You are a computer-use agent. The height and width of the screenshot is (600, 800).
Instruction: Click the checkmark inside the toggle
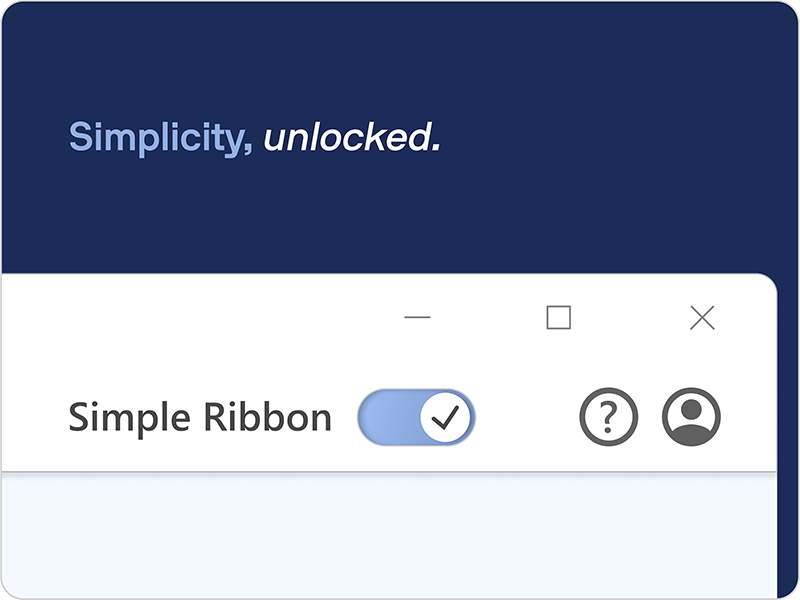coord(445,417)
